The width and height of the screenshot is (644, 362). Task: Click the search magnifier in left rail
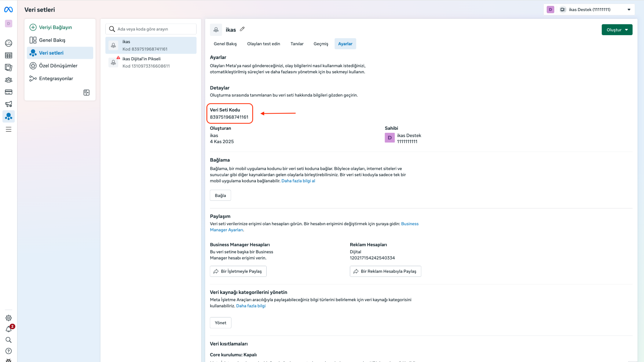coord(9,340)
